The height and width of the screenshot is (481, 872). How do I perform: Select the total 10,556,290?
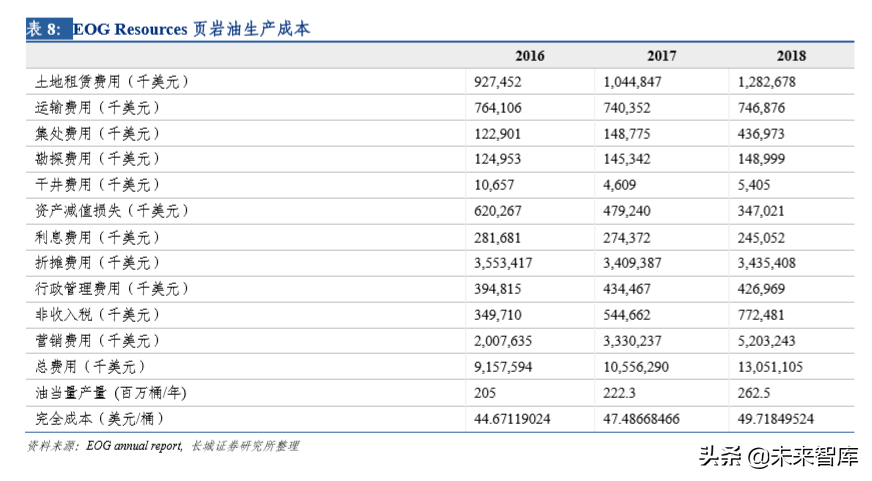pos(636,367)
